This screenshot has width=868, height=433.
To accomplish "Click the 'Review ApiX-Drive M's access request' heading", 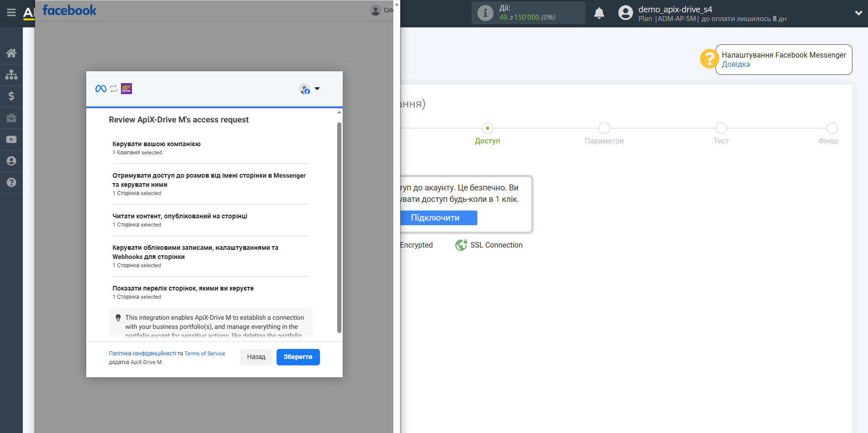I will tap(179, 120).
